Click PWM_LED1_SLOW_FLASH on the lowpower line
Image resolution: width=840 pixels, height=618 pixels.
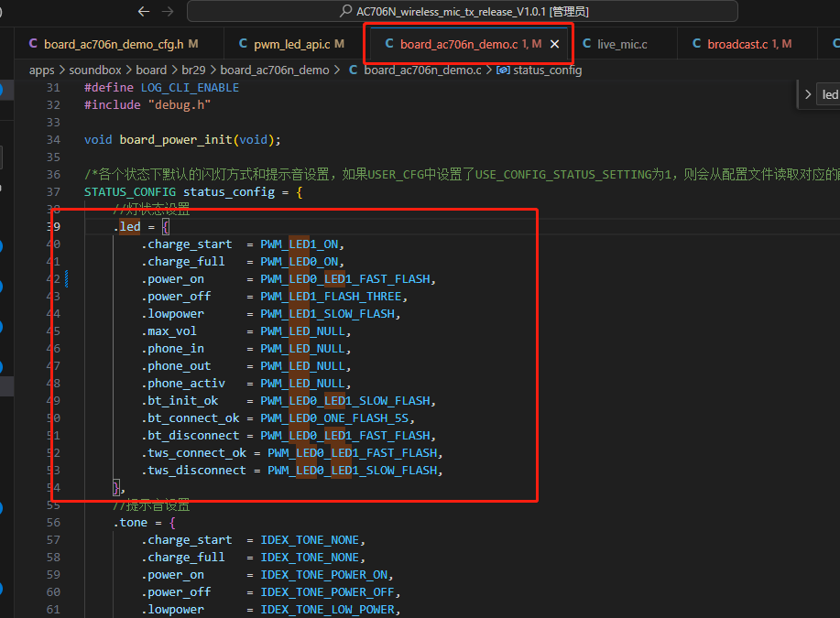[327, 314]
